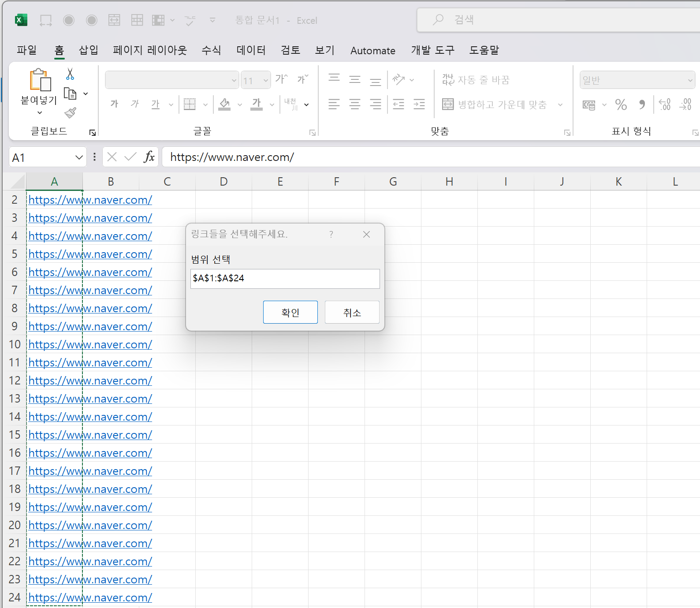700x608 pixels.
Task: Apply percent style format
Action: [621, 104]
